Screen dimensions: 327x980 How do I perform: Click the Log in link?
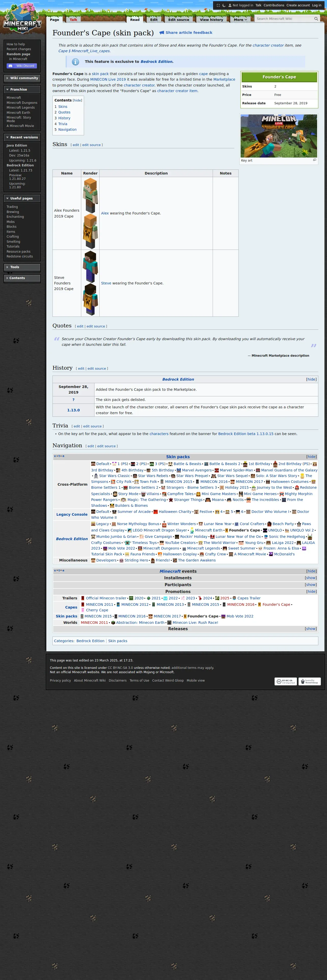coord(317,5)
